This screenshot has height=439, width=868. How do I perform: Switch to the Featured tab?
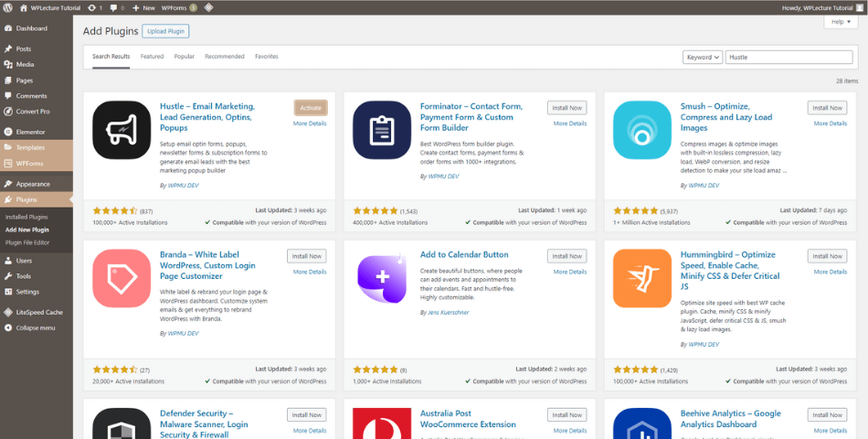tap(153, 57)
